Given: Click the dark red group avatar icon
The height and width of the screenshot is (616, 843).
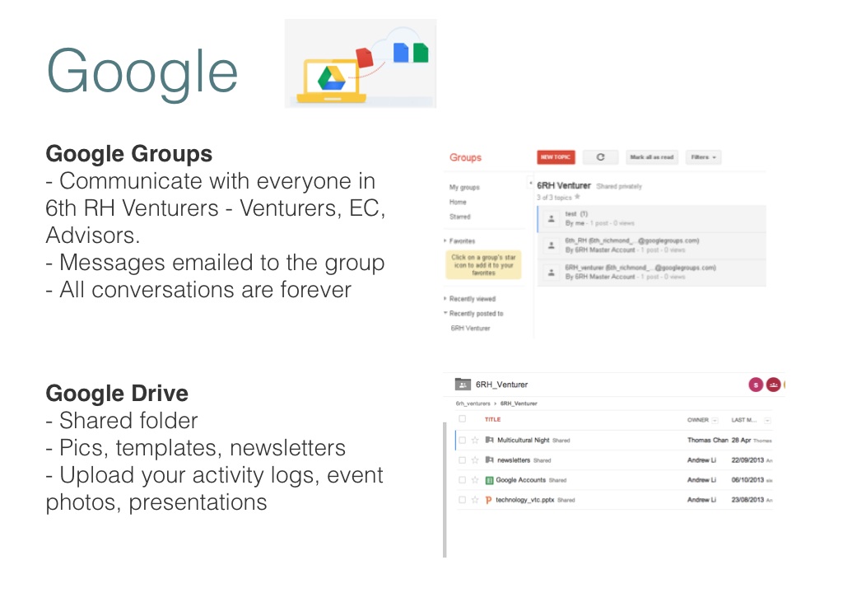Looking at the screenshot, I should point(773,385).
